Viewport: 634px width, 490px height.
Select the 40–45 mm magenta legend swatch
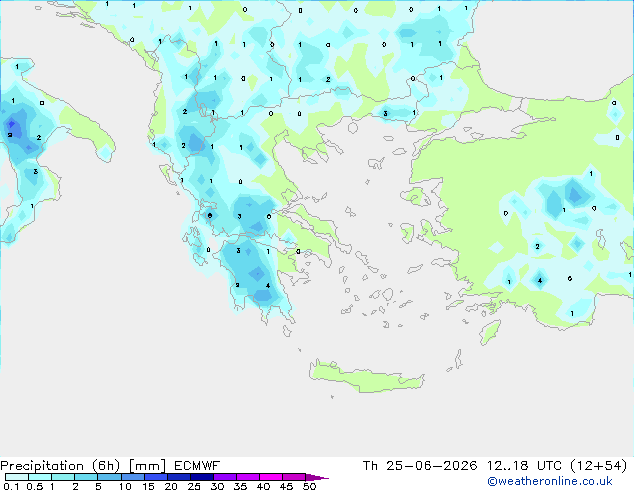271,477
